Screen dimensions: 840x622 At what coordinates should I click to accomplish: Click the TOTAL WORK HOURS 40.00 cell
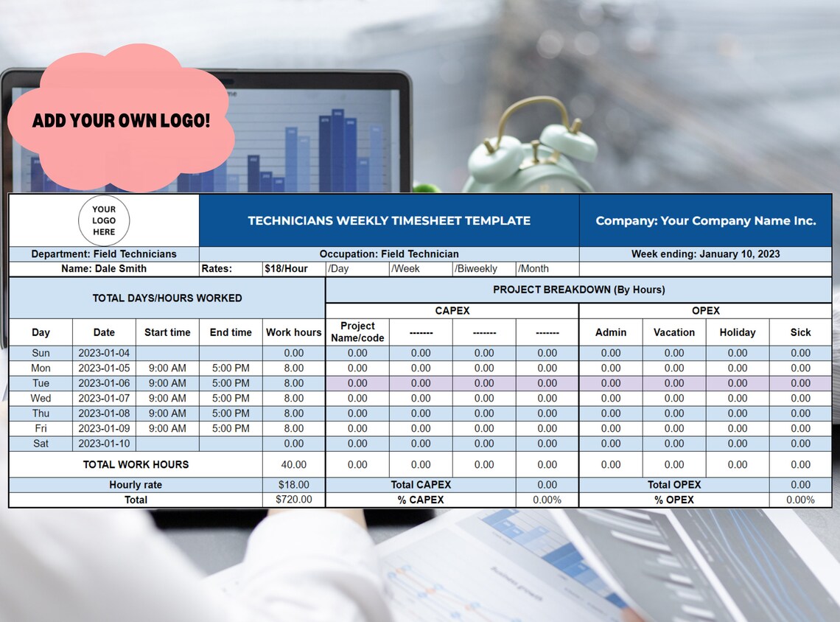[x=293, y=464]
